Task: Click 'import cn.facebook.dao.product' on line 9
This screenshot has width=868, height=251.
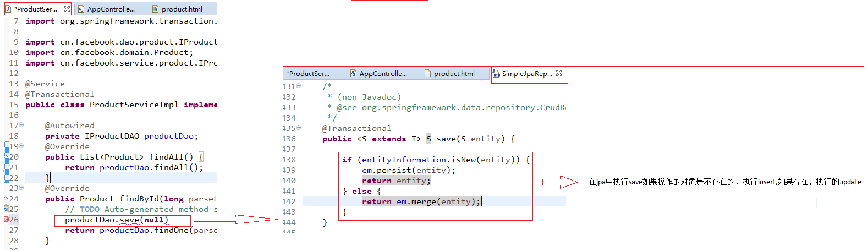Action: tap(121, 42)
